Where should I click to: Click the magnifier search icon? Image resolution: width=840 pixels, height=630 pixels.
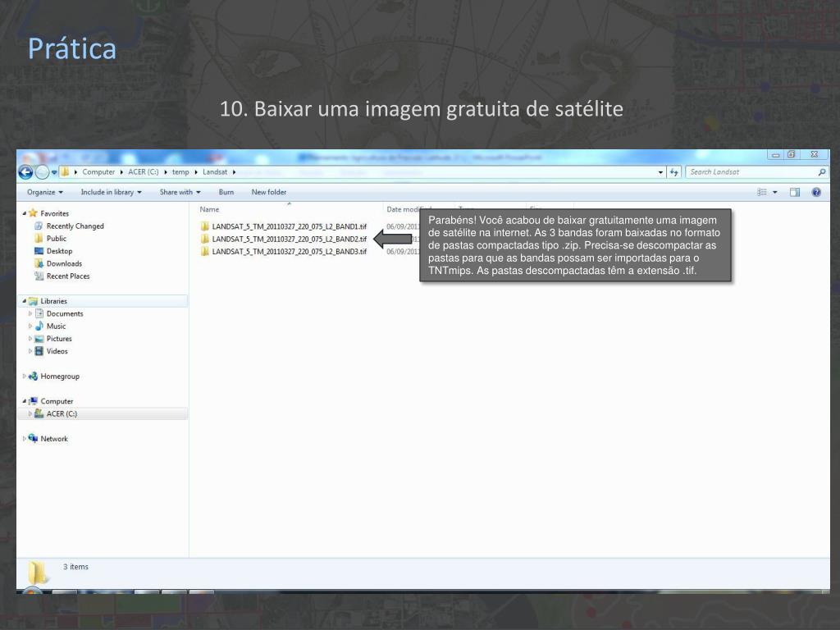tap(822, 172)
